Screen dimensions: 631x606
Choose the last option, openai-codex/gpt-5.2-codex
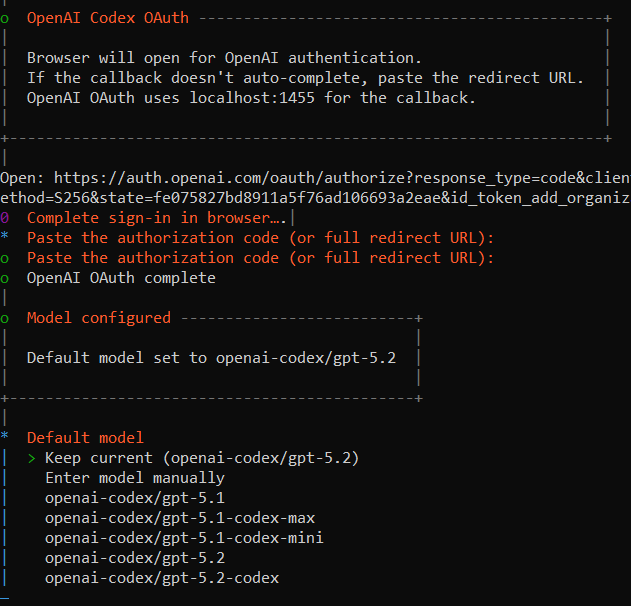coord(162,578)
